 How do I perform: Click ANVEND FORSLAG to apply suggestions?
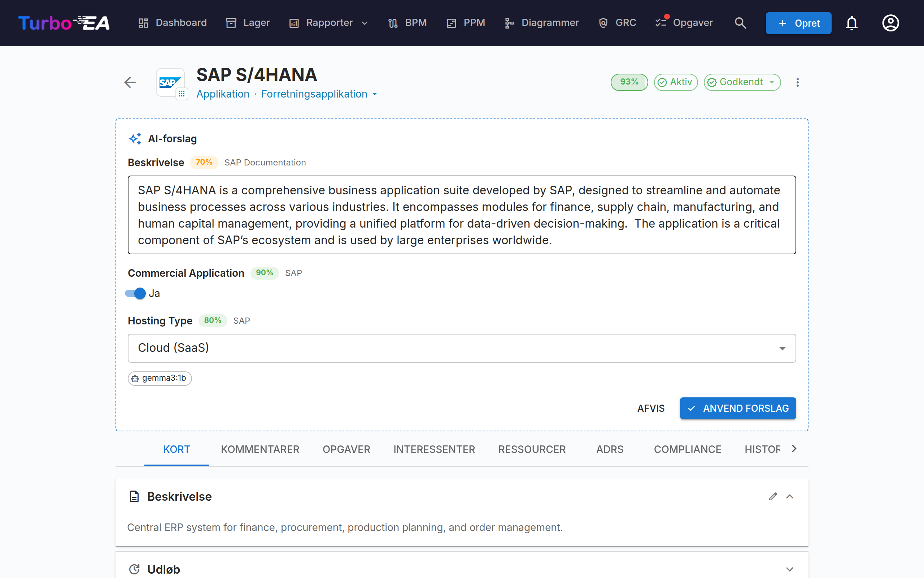click(x=738, y=408)
